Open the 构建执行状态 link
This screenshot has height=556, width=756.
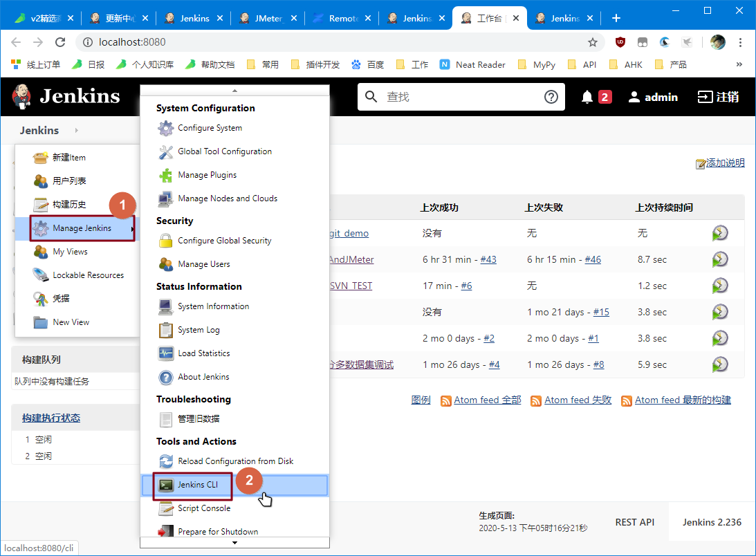click(51, 418)
